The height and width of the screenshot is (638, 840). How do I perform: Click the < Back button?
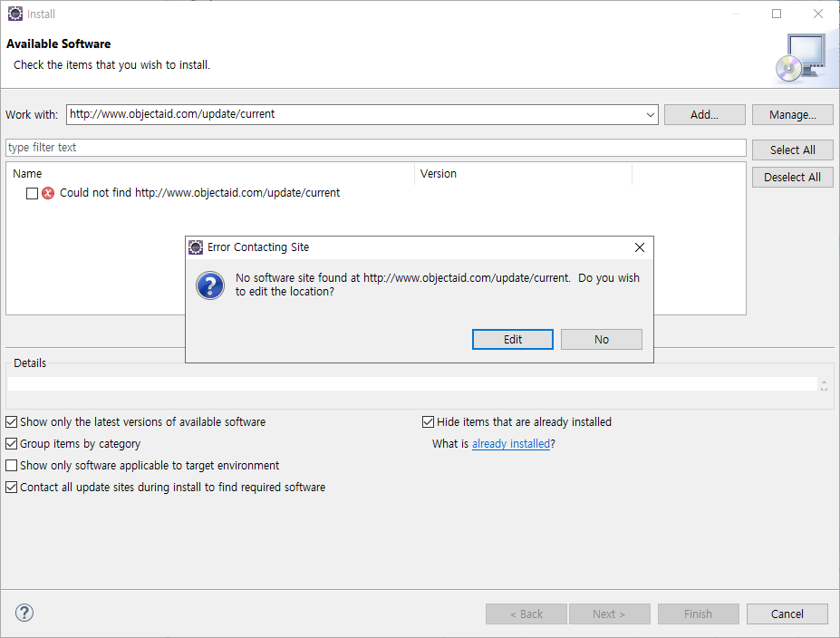point(526,614)
